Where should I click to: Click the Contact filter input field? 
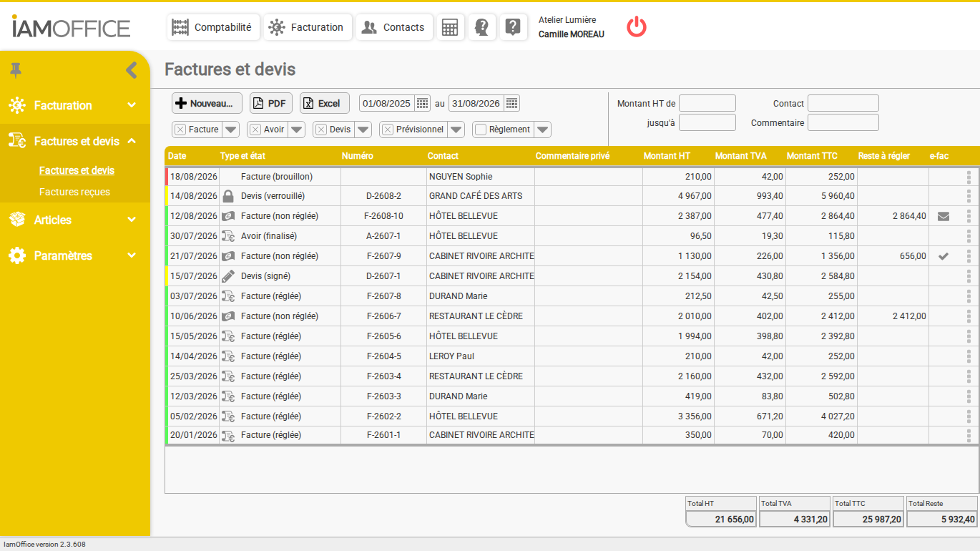(843, 103)
